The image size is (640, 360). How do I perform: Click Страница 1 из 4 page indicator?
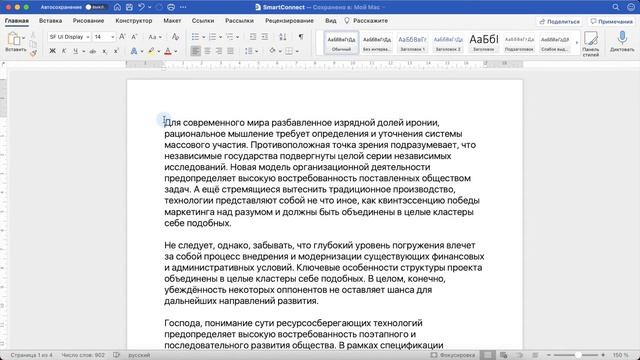click(31, 355)
